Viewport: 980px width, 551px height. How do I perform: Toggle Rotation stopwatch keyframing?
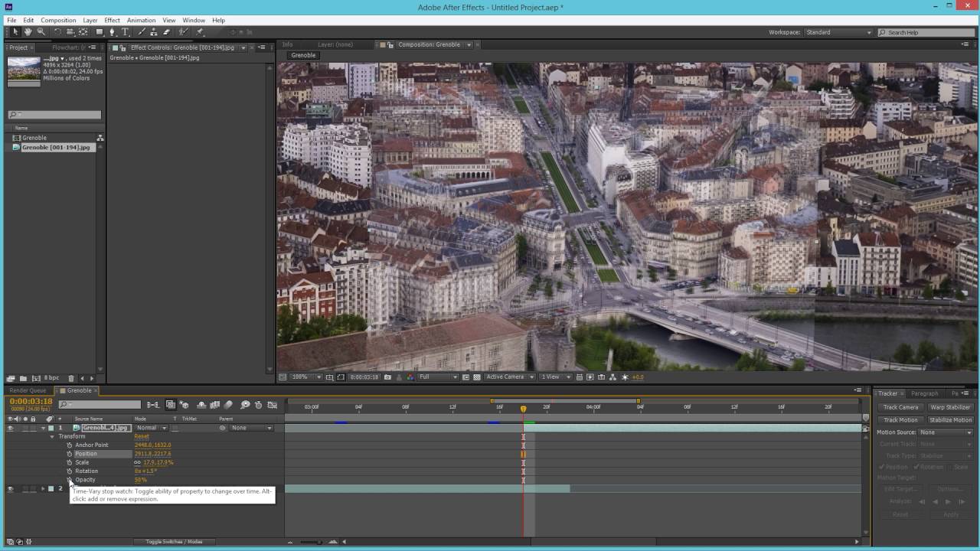pyautogui.click(x=70, y=471)
